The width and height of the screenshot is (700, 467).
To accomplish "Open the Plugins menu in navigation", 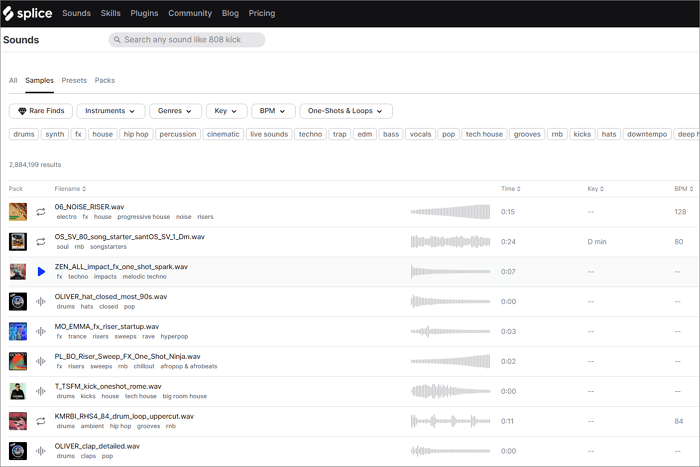I will coord(144,13).
